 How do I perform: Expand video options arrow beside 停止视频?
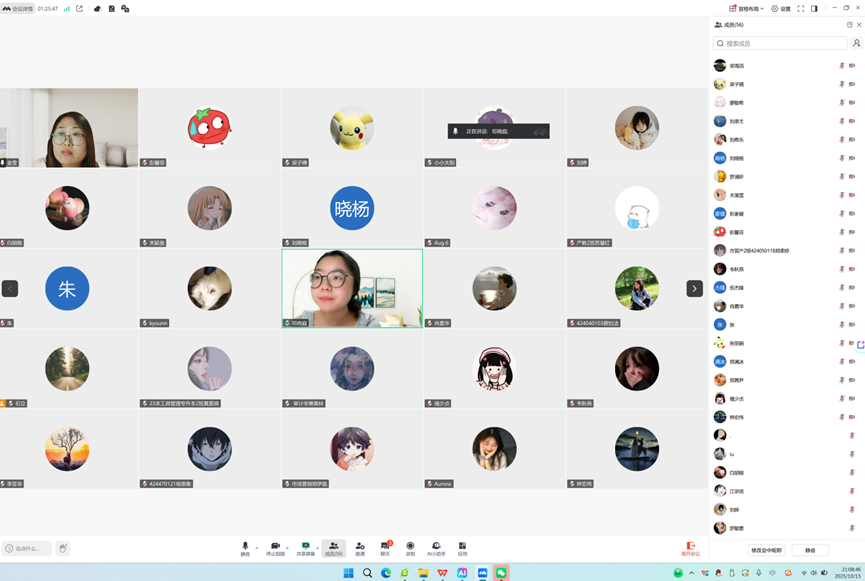290,546
